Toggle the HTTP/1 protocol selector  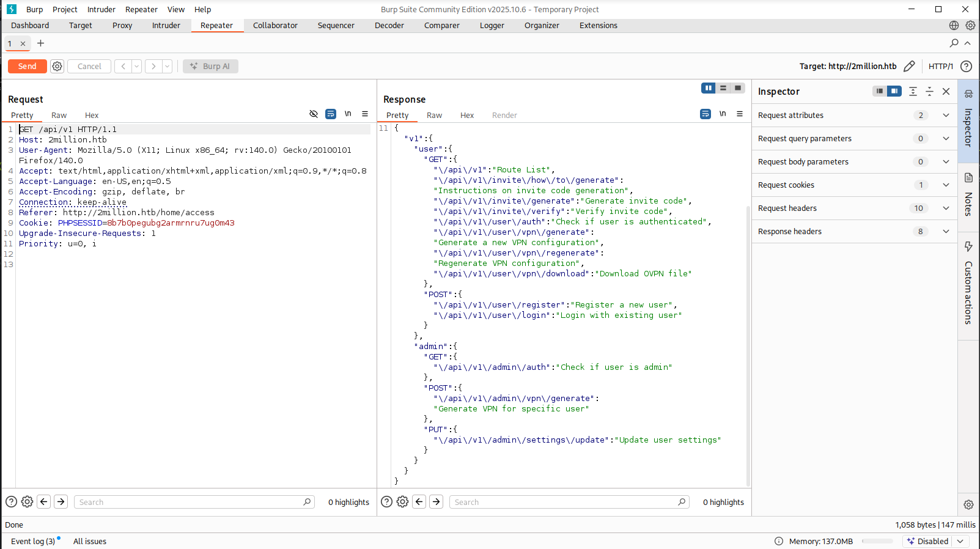940,66
